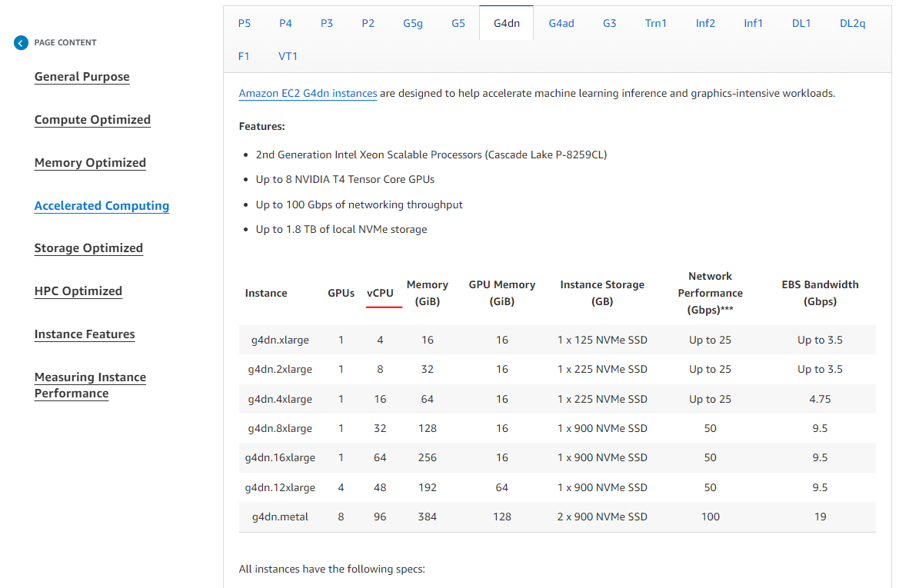Navigate to Memory Optimized section
The image size is (909, 588).
(x=90, y=163)
